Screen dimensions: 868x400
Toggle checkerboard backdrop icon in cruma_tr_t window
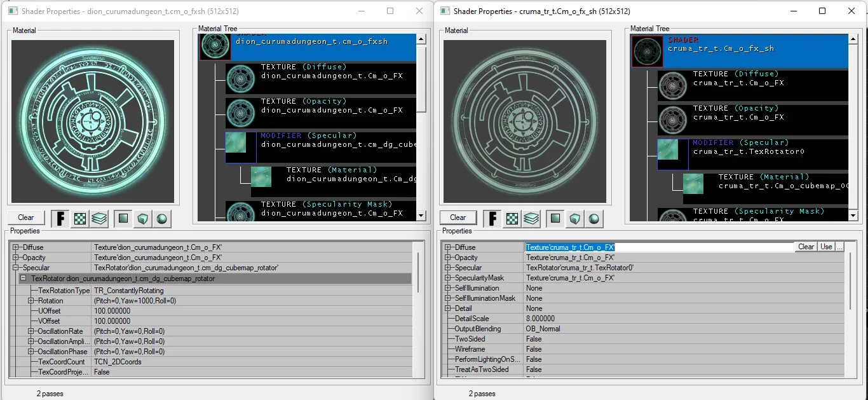tap(512, 219)
